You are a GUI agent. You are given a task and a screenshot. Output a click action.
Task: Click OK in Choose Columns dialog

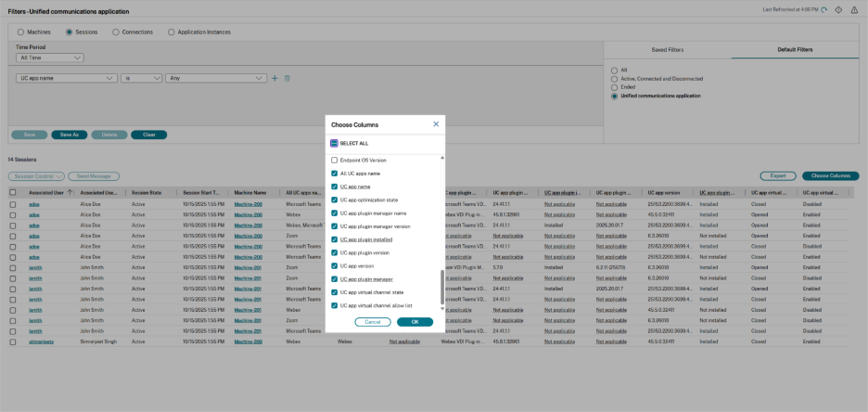415,322
